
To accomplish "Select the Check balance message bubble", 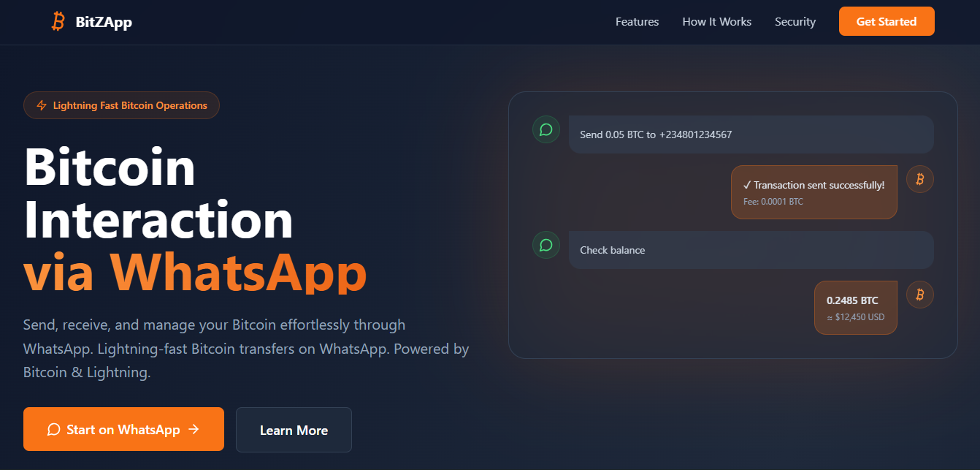I will pyautogui.click(x=751, y=250).
